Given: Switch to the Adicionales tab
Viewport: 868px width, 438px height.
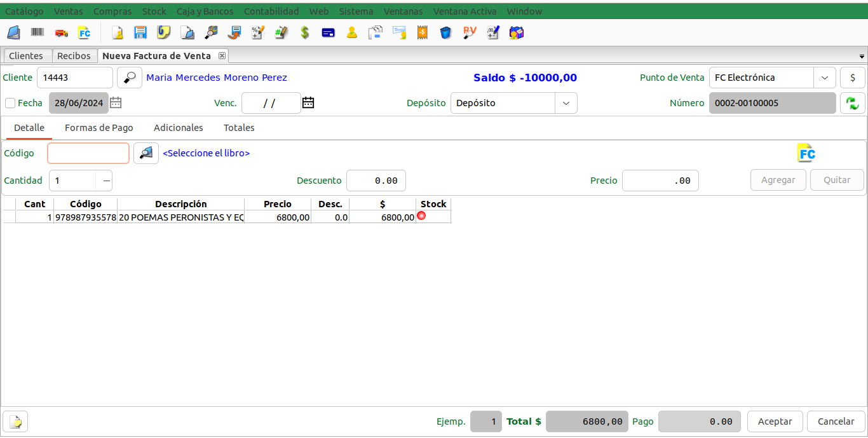Looking at the screenshot, I should click(179, 128).
